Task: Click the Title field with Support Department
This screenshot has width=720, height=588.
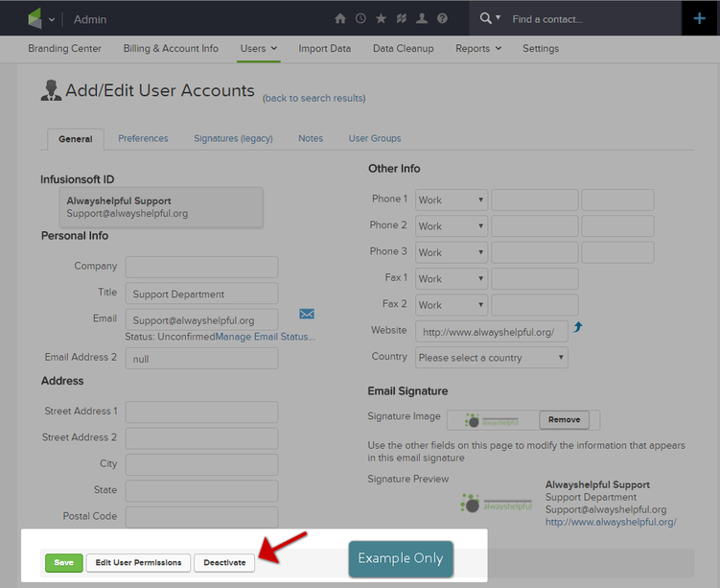Action: (x=201, y=294)
